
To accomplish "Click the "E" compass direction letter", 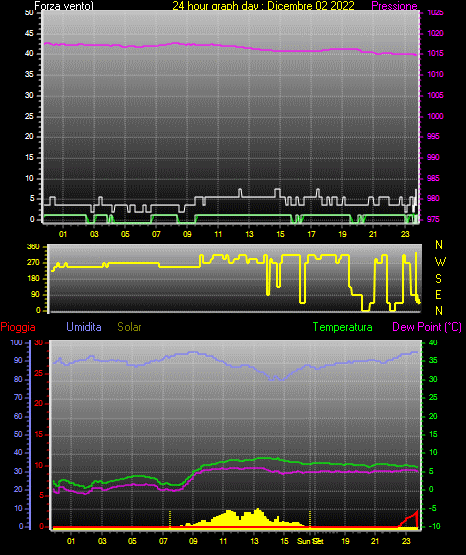I will point(438,294).
